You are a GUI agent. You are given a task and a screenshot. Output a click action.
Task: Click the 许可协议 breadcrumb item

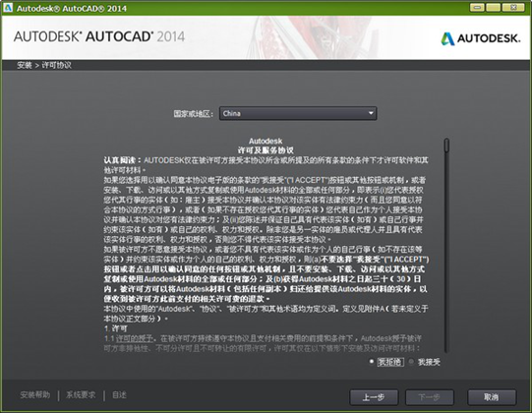coord(57,65)
